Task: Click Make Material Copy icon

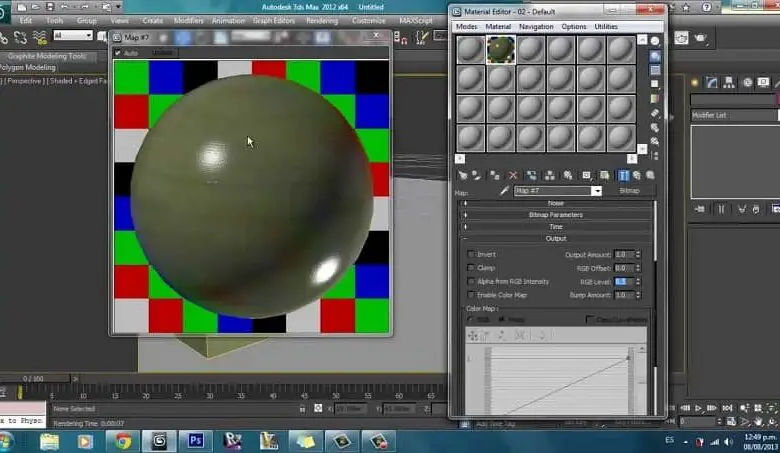Action: (x=531, y=175)
